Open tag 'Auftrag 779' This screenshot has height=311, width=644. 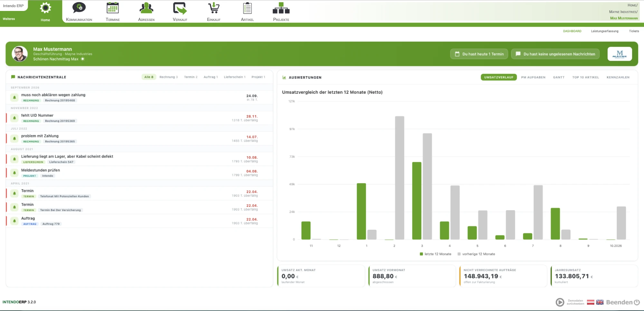51,224
